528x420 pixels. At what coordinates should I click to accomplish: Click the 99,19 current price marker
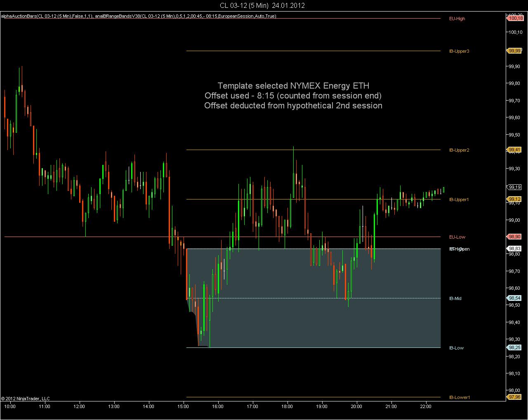(514, 187)
